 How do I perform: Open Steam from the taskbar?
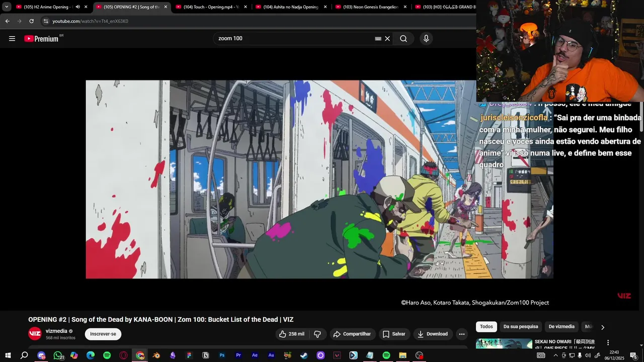click(x=304, y=355)
